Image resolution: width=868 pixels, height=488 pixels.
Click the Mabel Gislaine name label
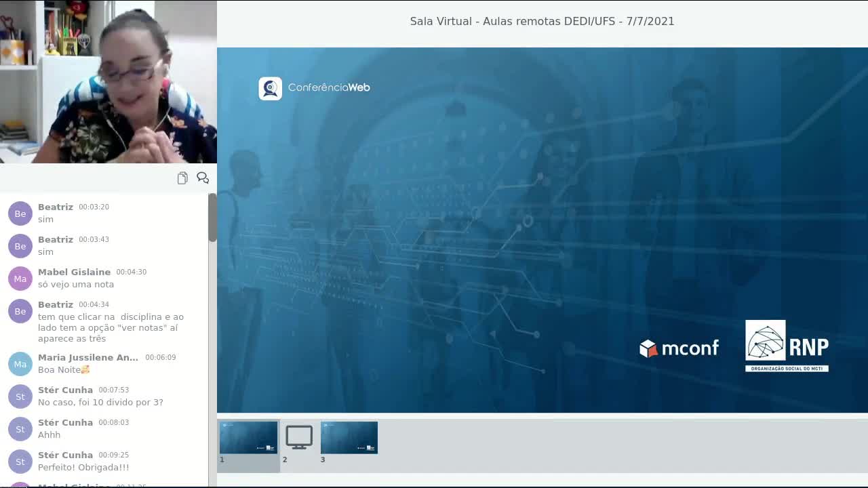[x=74, y=272]
